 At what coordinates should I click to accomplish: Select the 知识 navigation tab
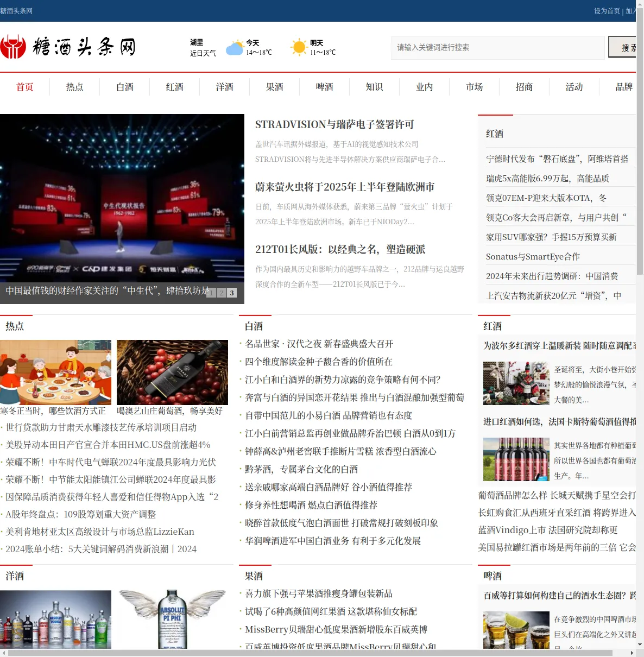pyautogui.click(x=375, y=87)
